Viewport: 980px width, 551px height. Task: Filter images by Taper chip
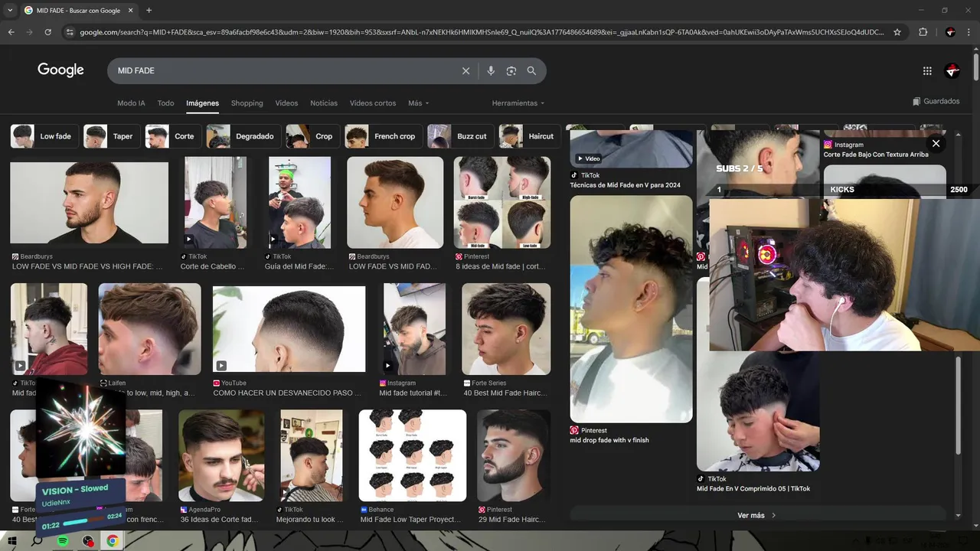[x=112, y=136]
